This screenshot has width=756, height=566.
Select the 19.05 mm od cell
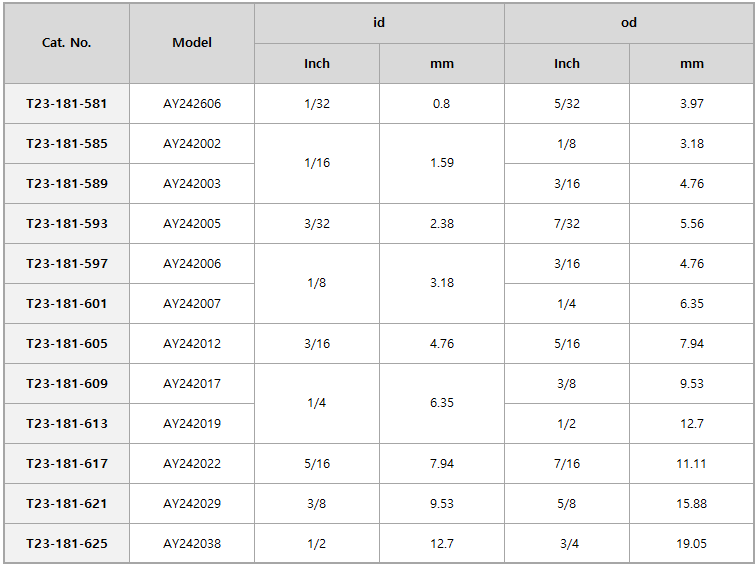point(691,544)
